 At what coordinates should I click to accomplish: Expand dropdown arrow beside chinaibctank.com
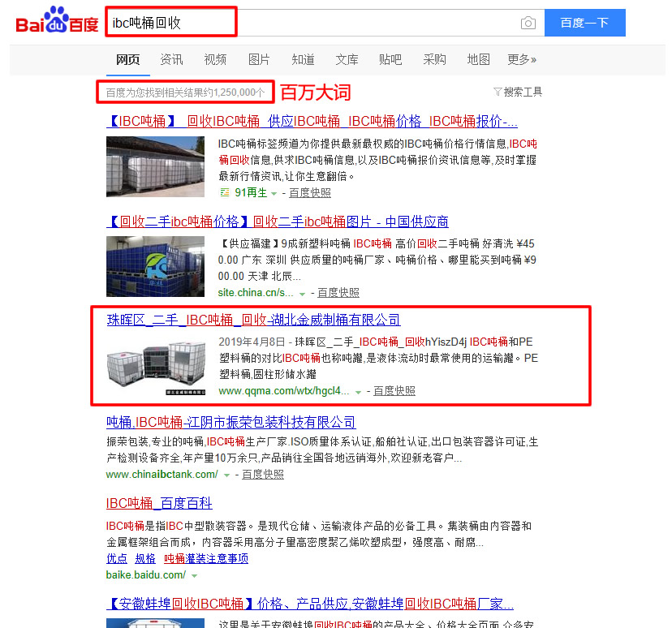(226, 475)
